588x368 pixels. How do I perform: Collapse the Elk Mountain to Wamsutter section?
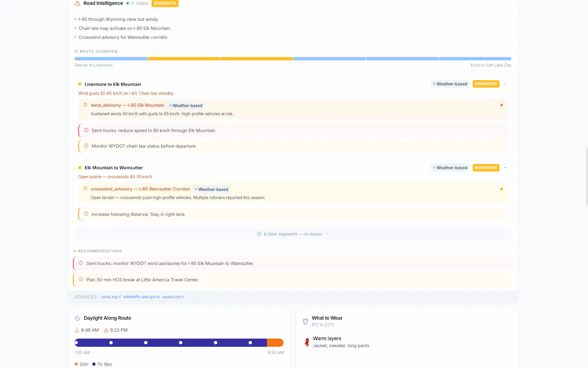click(x=505, y=168)
